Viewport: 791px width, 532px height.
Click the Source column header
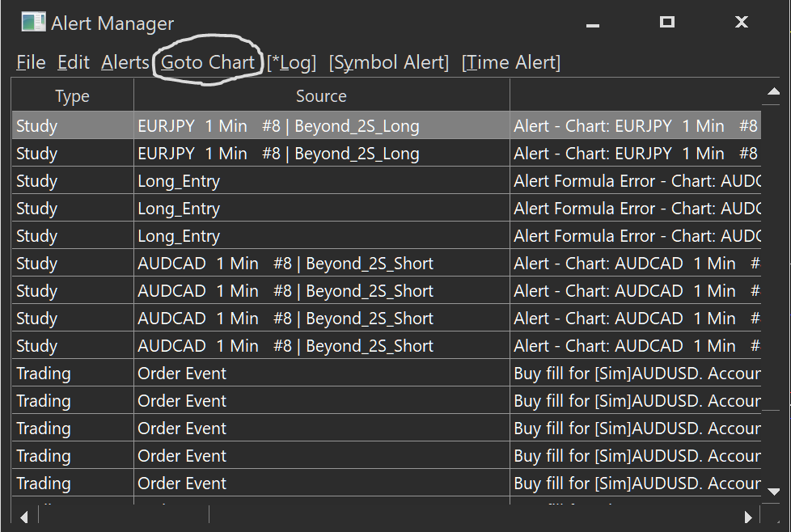(321, 96)
